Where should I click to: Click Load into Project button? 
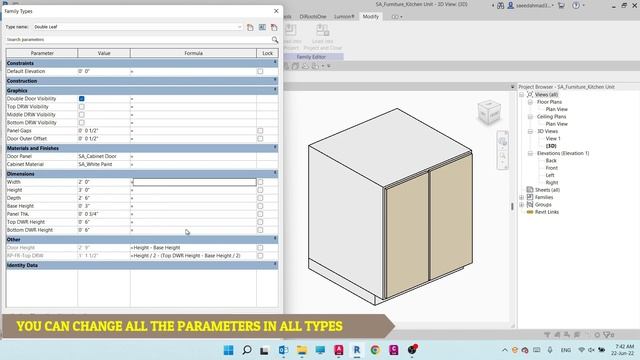point(292,38)
